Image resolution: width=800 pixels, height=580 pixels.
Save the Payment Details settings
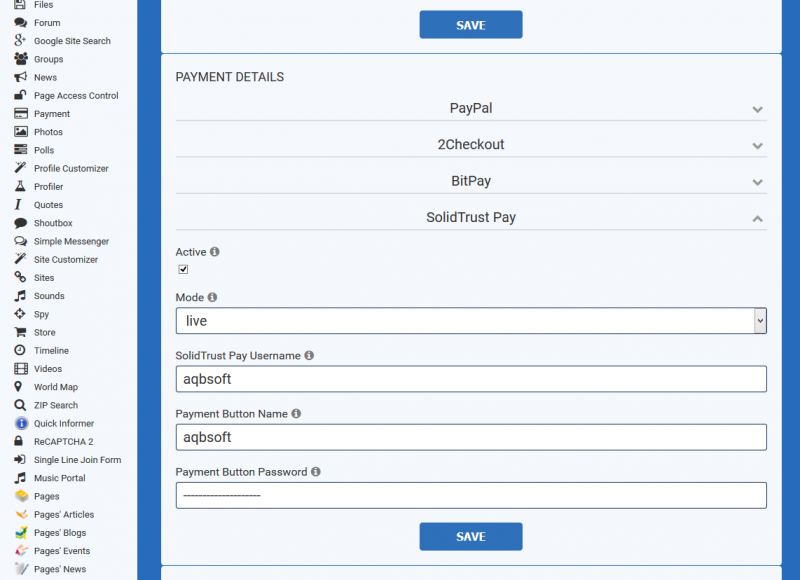click(x=471, y=536)
